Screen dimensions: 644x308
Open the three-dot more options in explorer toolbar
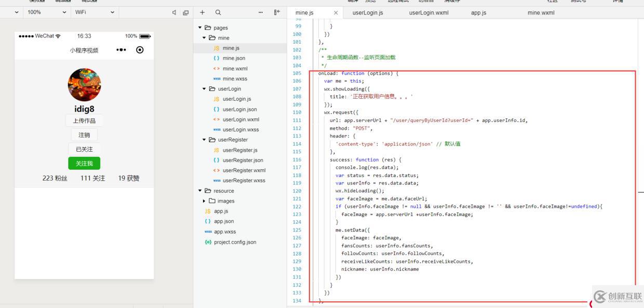click(261, 12)
